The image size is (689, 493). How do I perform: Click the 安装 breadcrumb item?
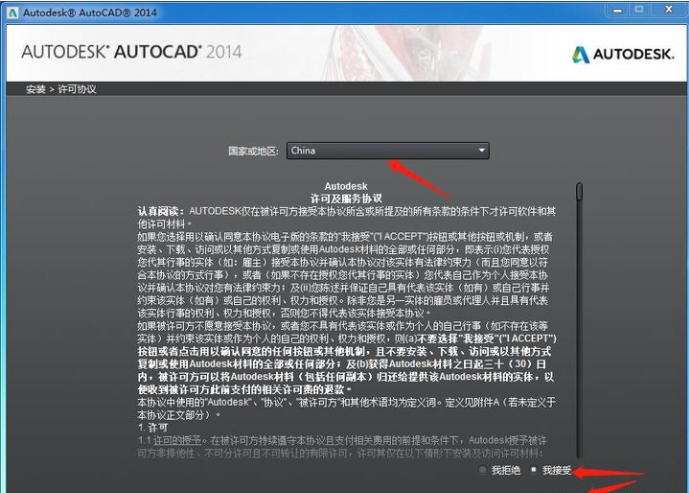point(36,89)
